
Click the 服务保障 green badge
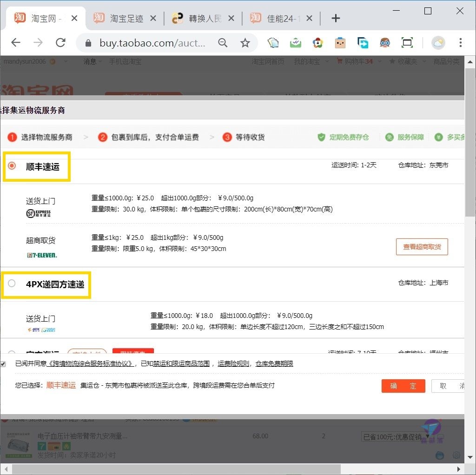404,137
